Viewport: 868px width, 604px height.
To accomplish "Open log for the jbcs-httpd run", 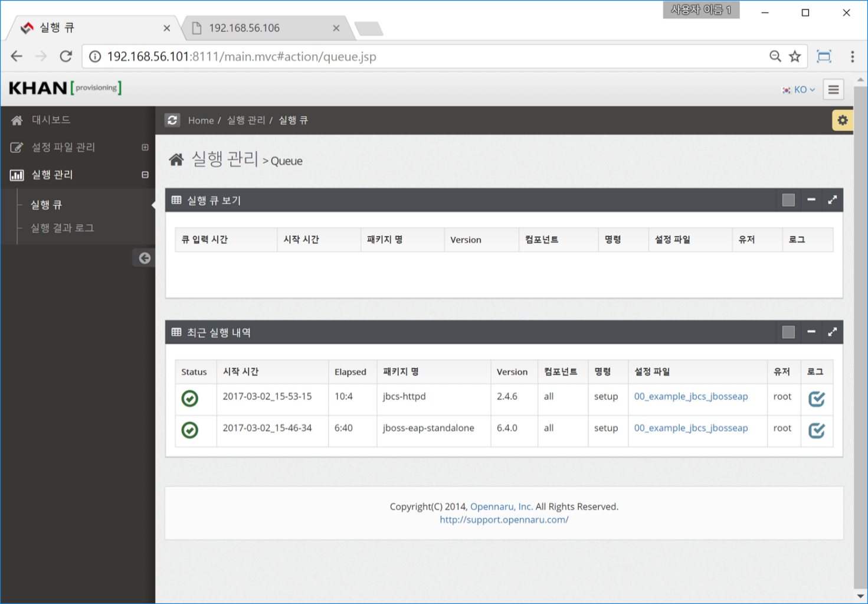I will 816,399.
